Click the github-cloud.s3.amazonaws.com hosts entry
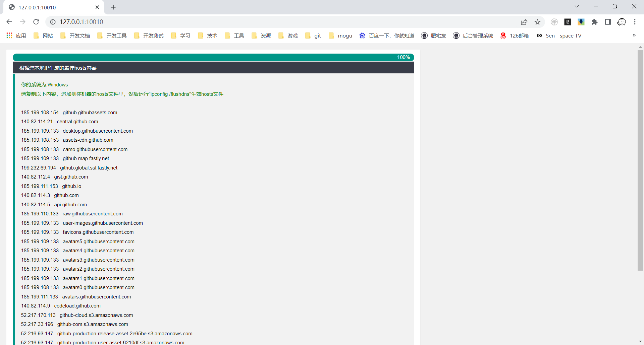Viewport: 644px width, 345px height. pos(77,315)
